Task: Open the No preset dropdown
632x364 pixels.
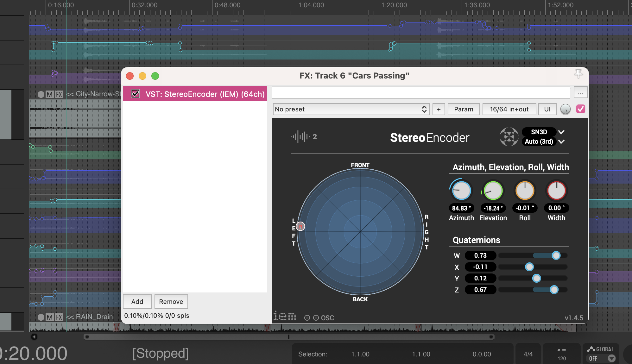Action: 351,109
